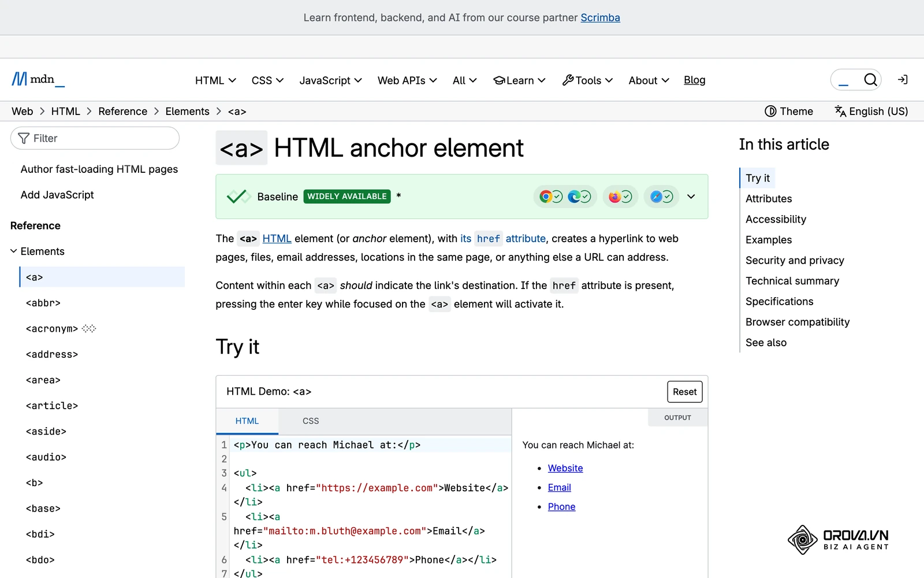Switch to the CSS editor tab

[x=311, y=421]
